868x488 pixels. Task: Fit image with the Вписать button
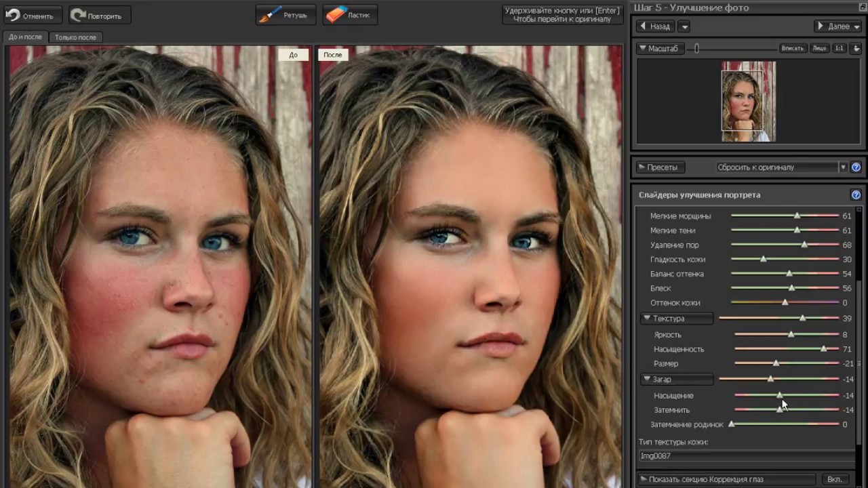[792, 48]
